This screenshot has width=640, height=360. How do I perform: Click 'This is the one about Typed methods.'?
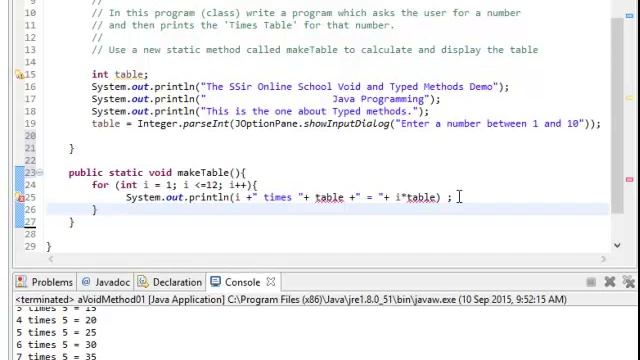[309, 111]
